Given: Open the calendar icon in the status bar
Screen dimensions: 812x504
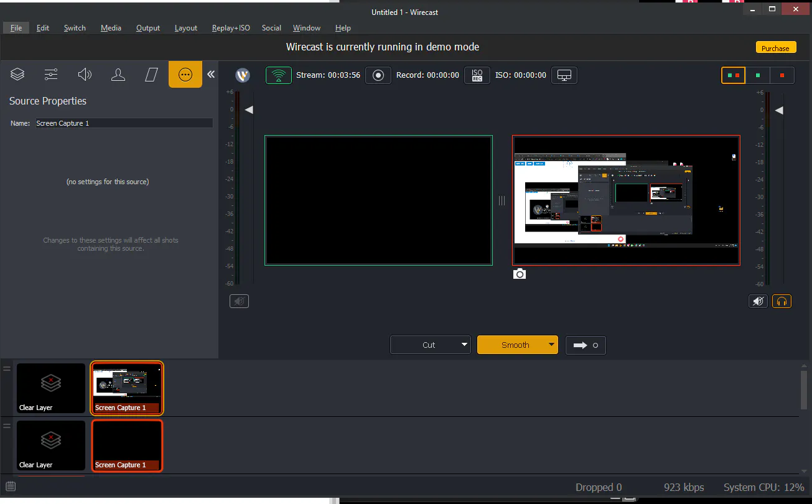Looking at the screenshot, I should point(11,487).
